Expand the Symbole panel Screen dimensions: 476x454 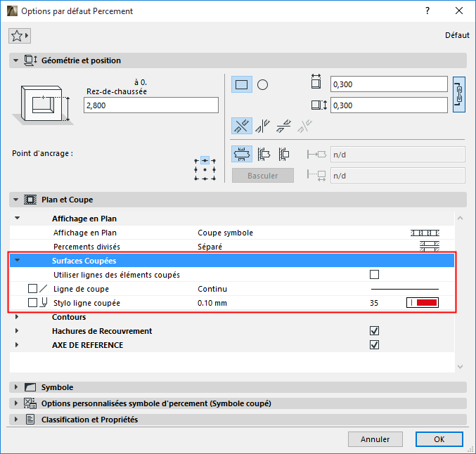point(16,387)
